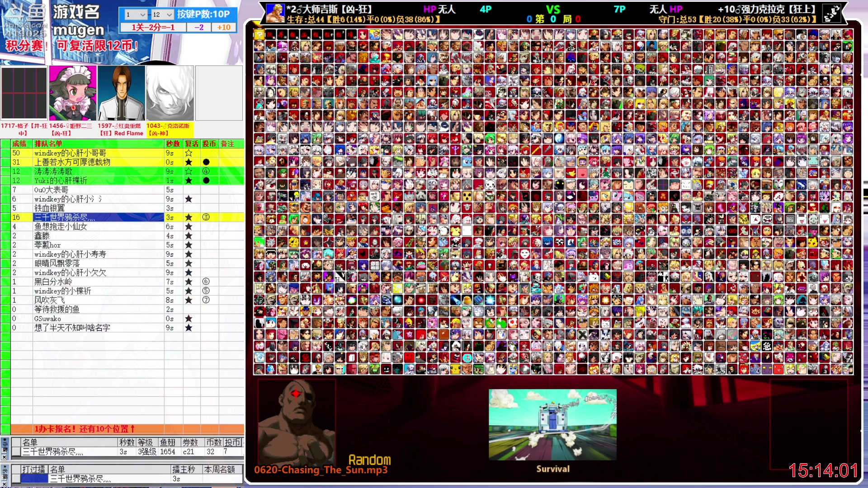Viewport: 868px width, 488px height.
Task: Select the Red Flame character portrait
Action: (x=122, y=93)
